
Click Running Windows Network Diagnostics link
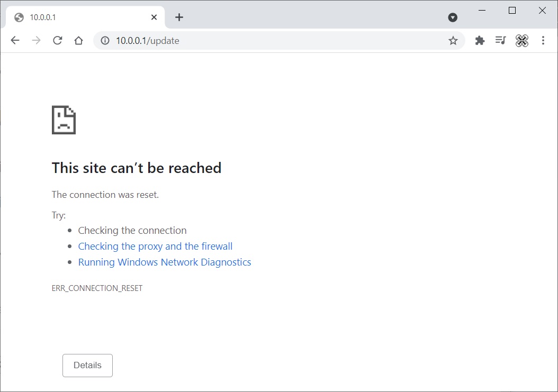(165, 262)
